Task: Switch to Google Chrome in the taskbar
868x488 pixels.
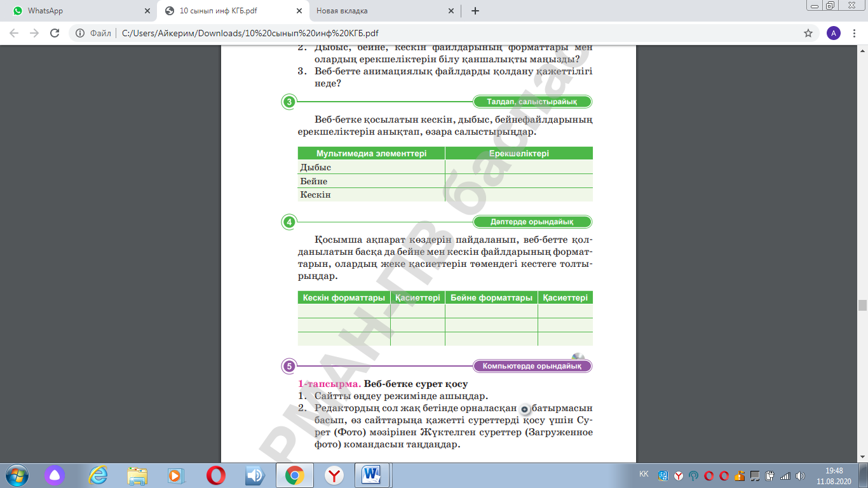Action: click(294, 475)
